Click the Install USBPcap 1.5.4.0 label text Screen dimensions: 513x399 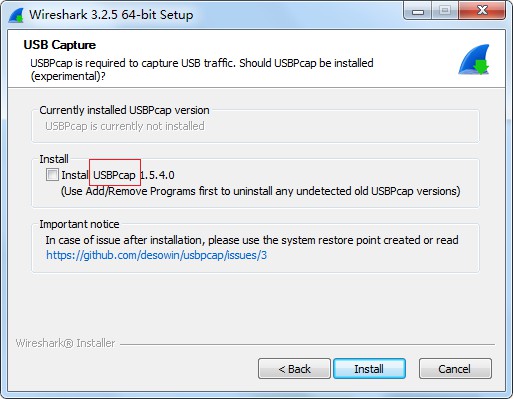(x=118, y=175)
